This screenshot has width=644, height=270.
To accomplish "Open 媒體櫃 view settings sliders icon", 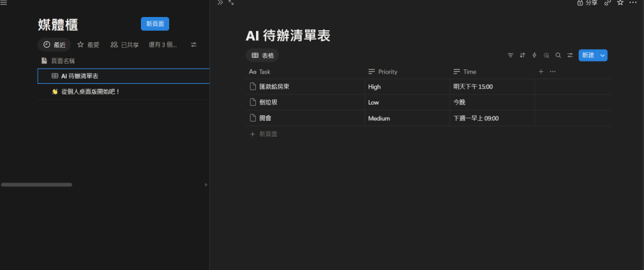I will 194,45.
